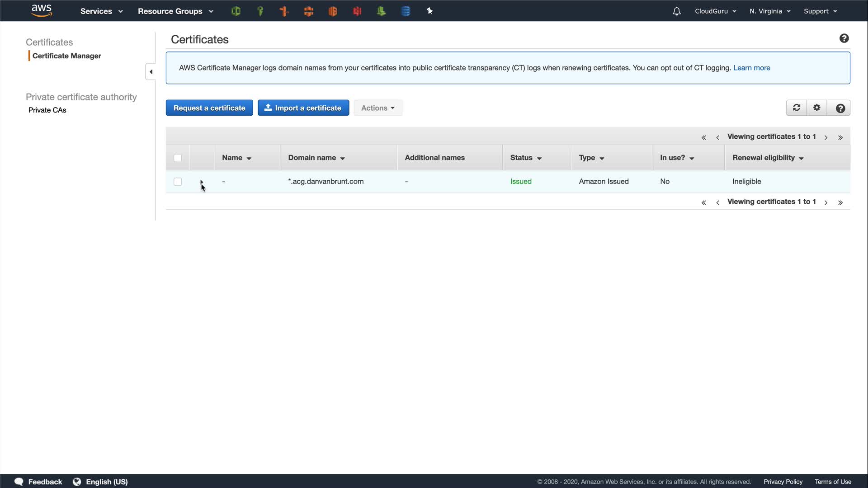The height and width of the screenshot is (488, 868).
Task: Click the help icon beside the gear button
Action: click(x=840, y=108)
